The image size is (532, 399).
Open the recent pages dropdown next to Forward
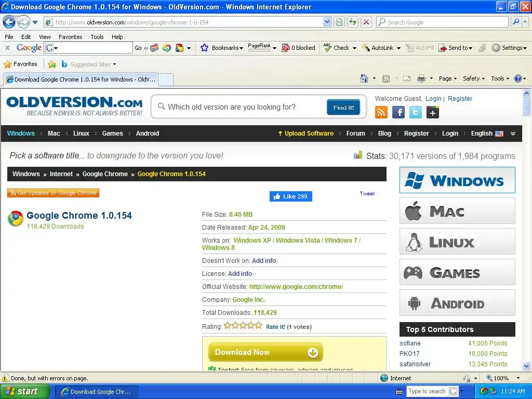[x=35, y=22]
